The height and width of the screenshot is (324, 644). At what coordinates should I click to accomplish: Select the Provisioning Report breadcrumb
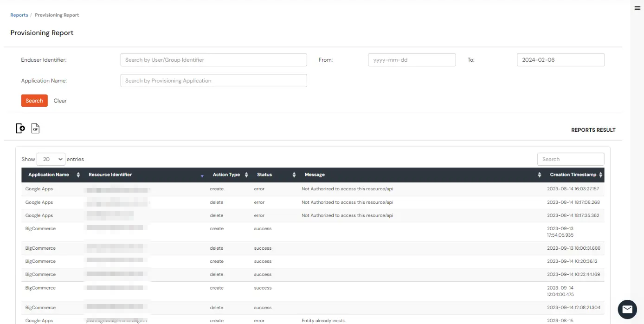[57, 15]
